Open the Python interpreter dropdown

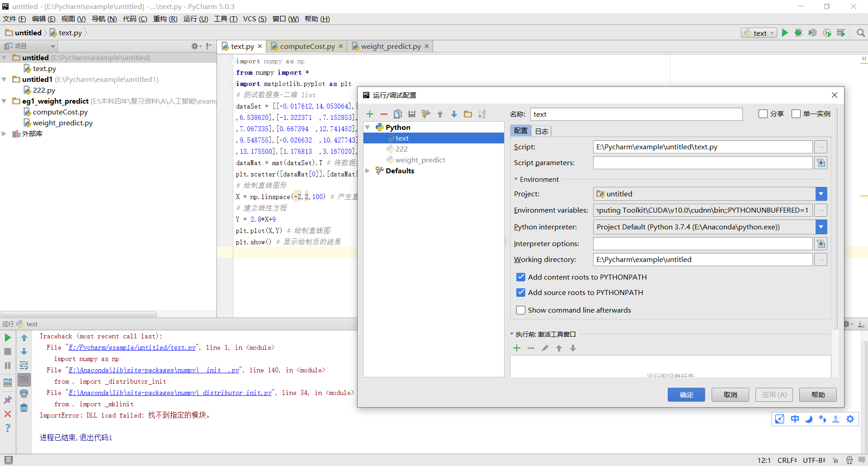(821, 227)
